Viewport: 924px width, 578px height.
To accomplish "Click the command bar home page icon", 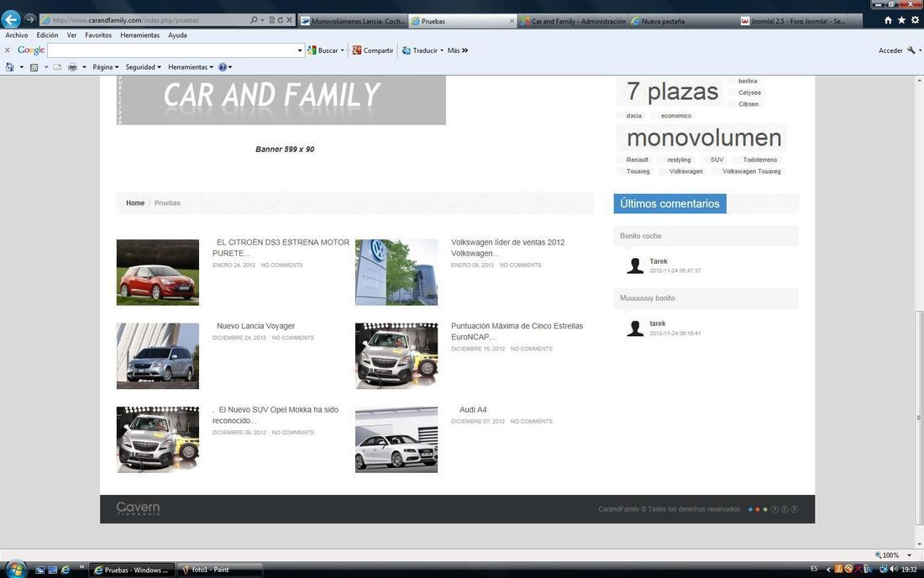I will (x=9, y=67).
